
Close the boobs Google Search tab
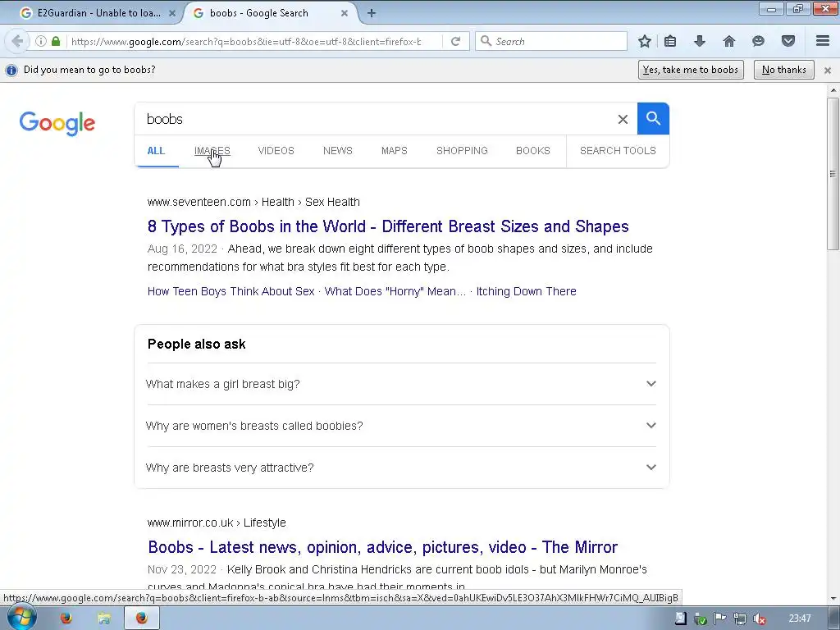tap(345, 13)
